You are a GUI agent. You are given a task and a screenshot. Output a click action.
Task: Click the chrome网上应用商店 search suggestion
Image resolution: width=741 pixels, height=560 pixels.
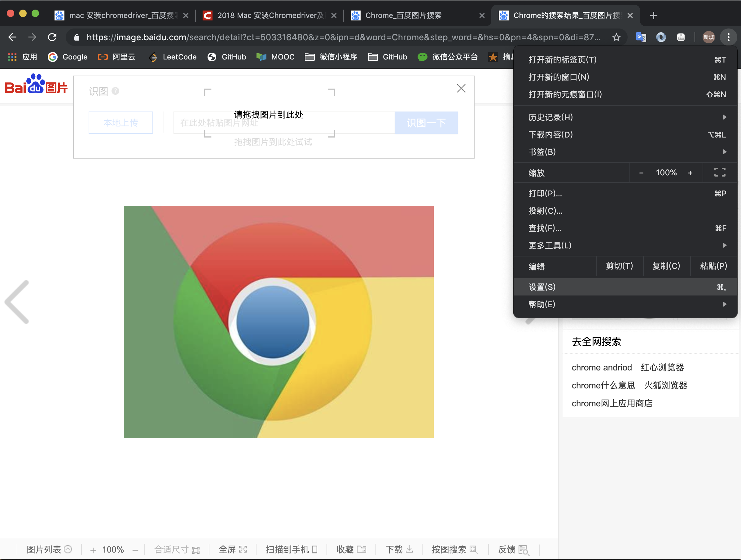coord(612,404)
